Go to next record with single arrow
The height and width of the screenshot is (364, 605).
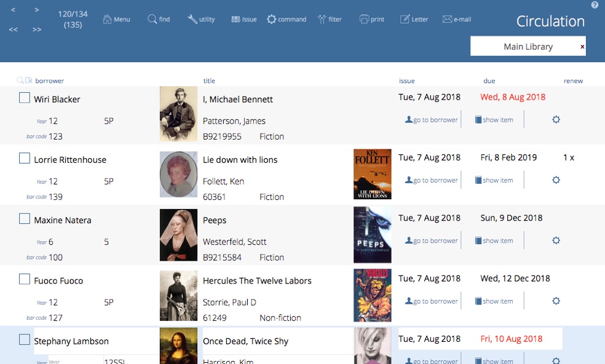pos(37,10)
